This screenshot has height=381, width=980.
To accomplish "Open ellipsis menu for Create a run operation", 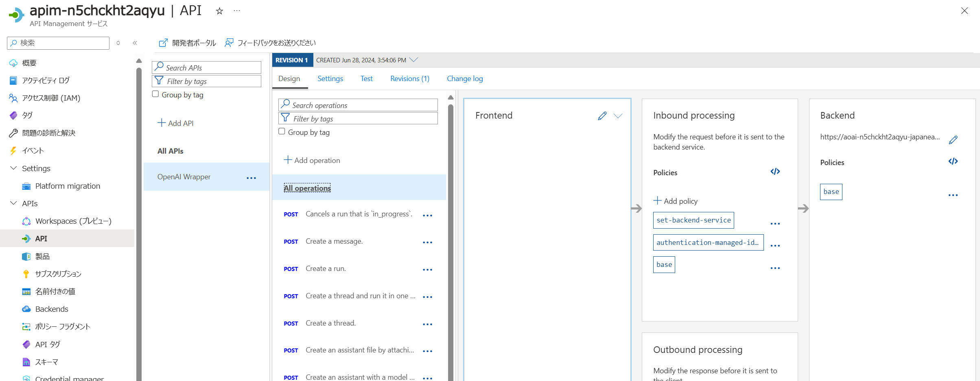I will pos(427,270).
